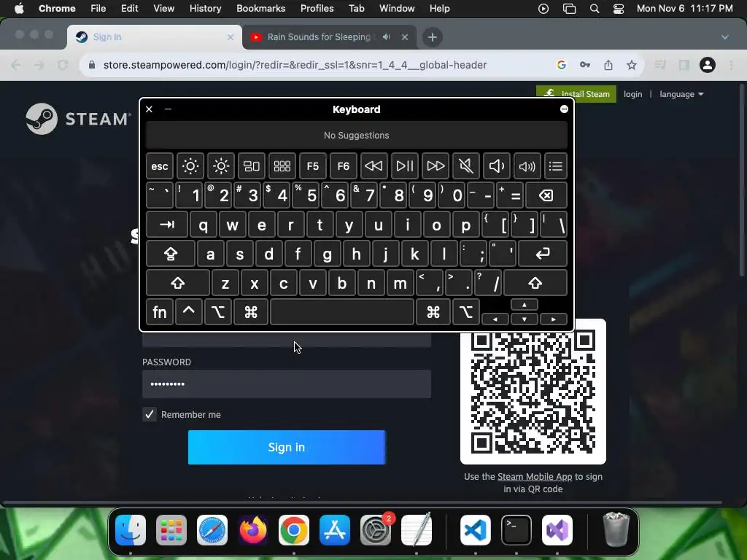Open the Window menu
The image size is (747, 560).
click(x=397, y=9)
